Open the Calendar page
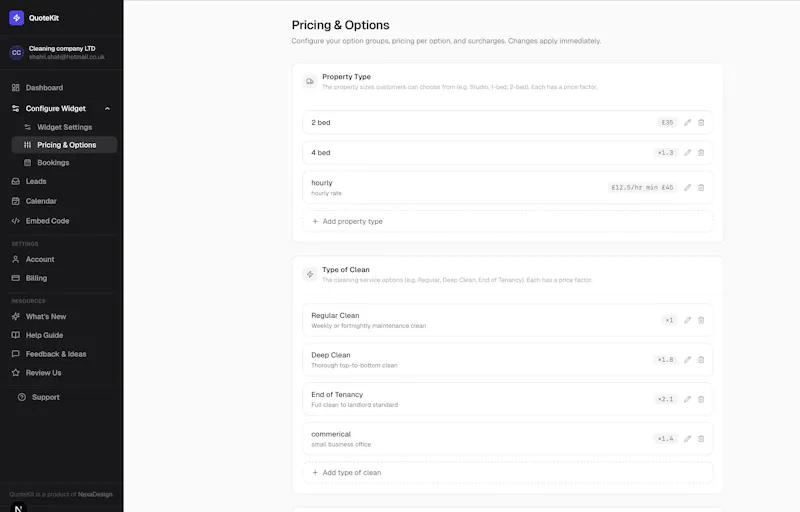This screenshot has width=800, height=512. pyautogui.click(x=41, y=201)
